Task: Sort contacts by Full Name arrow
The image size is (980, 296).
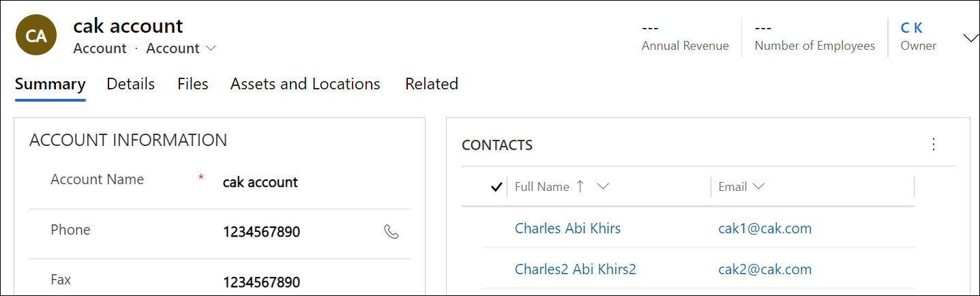Action: 580,186
